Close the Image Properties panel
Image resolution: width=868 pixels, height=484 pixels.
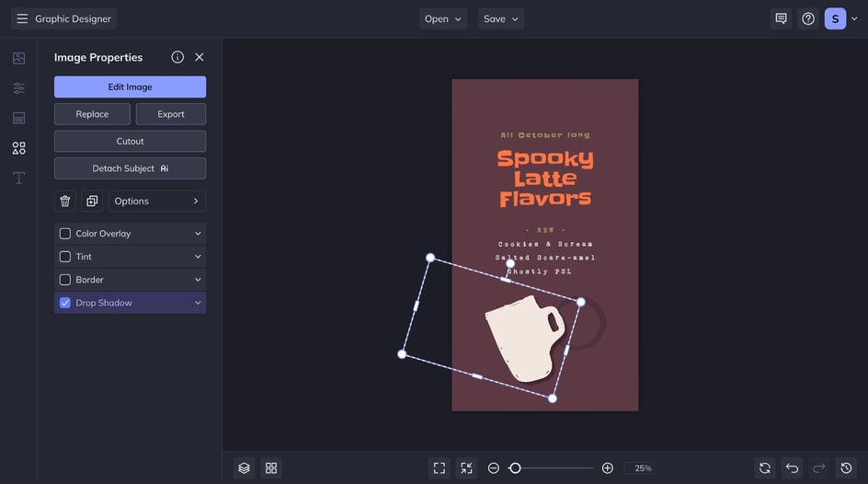[x=200, y=57]
